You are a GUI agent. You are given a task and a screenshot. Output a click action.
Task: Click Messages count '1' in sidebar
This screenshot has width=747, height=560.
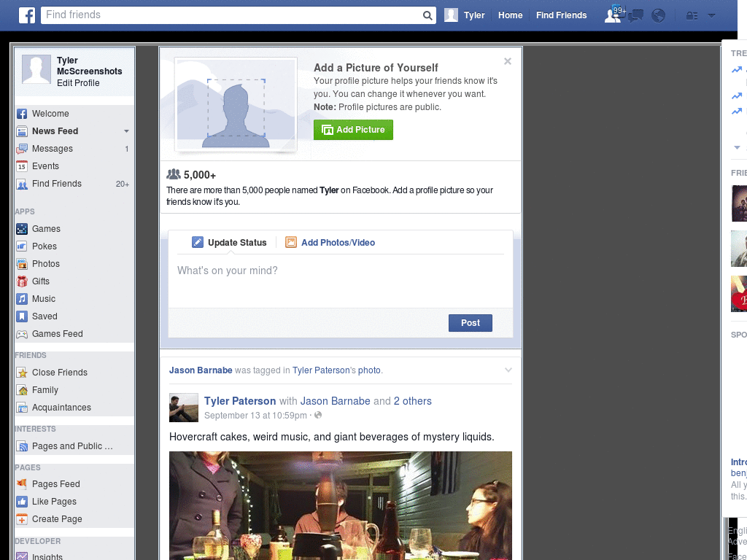point(127,149)
